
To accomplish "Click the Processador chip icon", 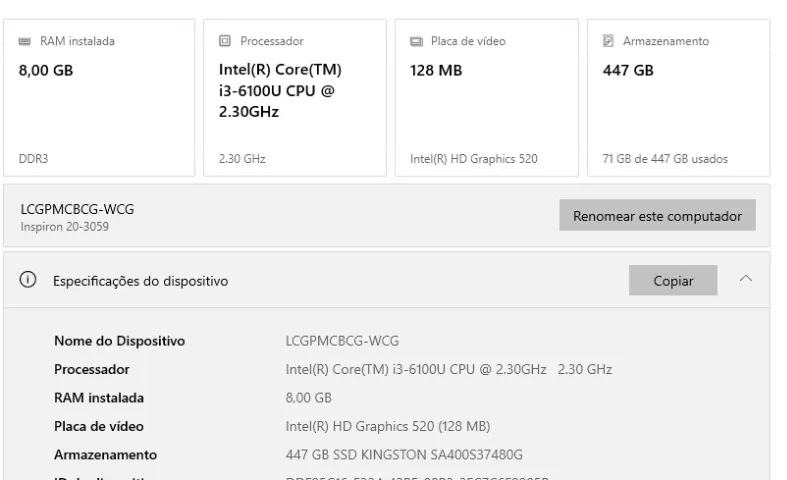I will [x=225, y=41].
